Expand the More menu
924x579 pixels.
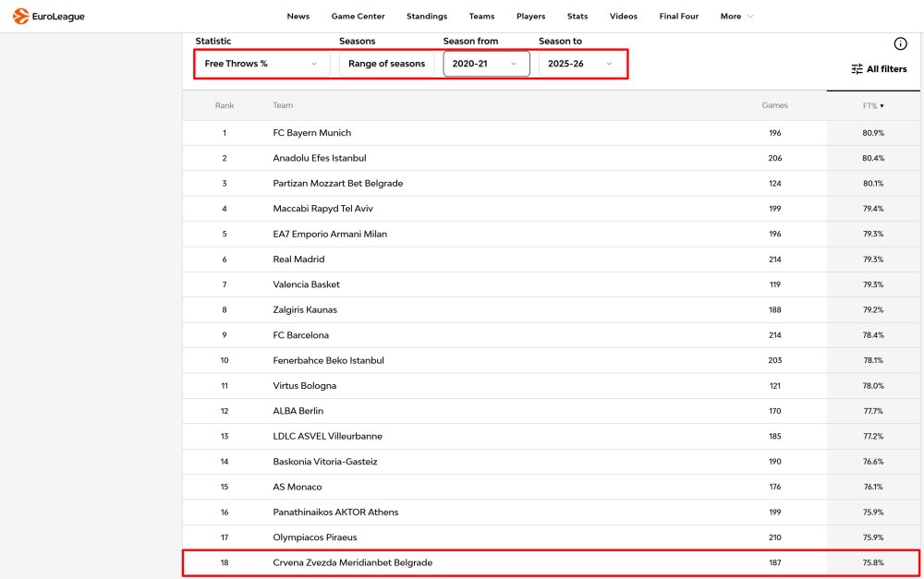pos(736,16)
